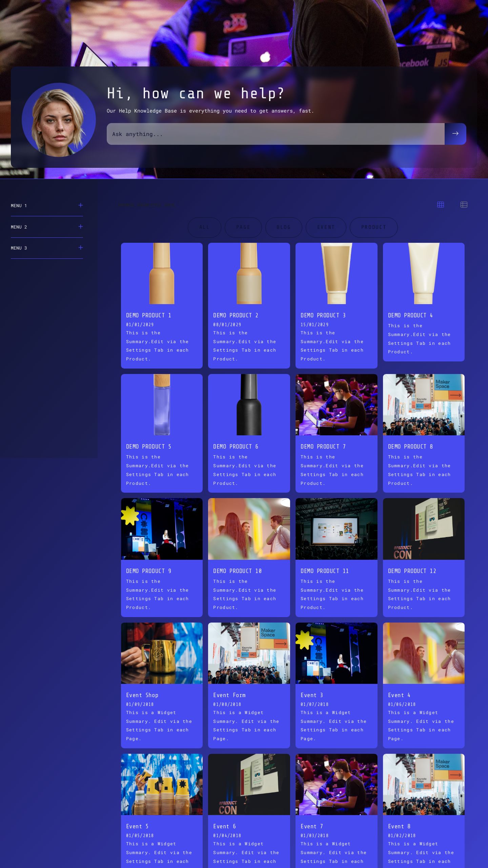Viewport: 488px width, 868px height.
Task: Show only PRODUCT items
Action: coord(373,227)
